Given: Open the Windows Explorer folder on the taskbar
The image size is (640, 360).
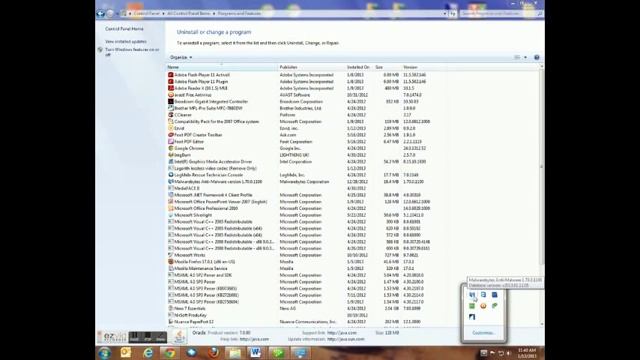Looking at the screenshot, I should coord(234,353).
